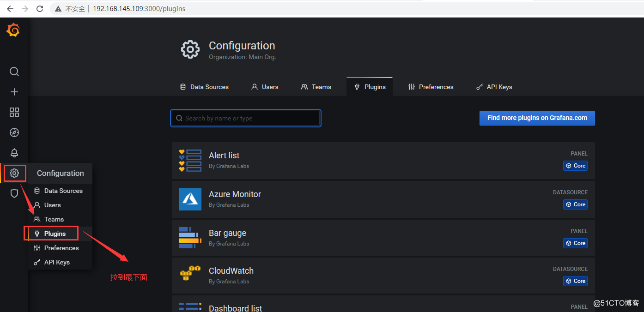Click browser forward arrow
644x312 pixels.
[25, 9]
